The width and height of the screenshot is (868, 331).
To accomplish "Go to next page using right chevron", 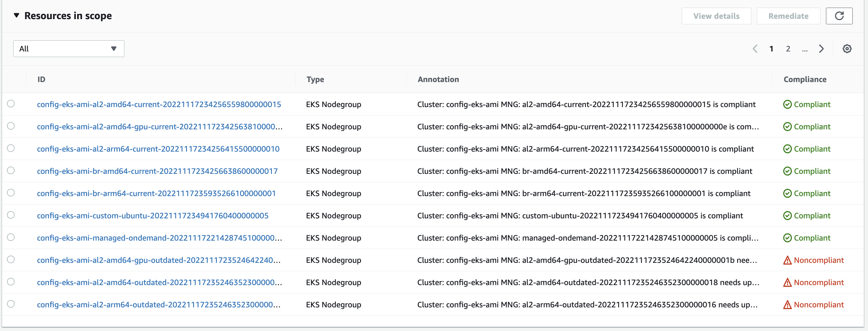I will [x=821, y=48].
